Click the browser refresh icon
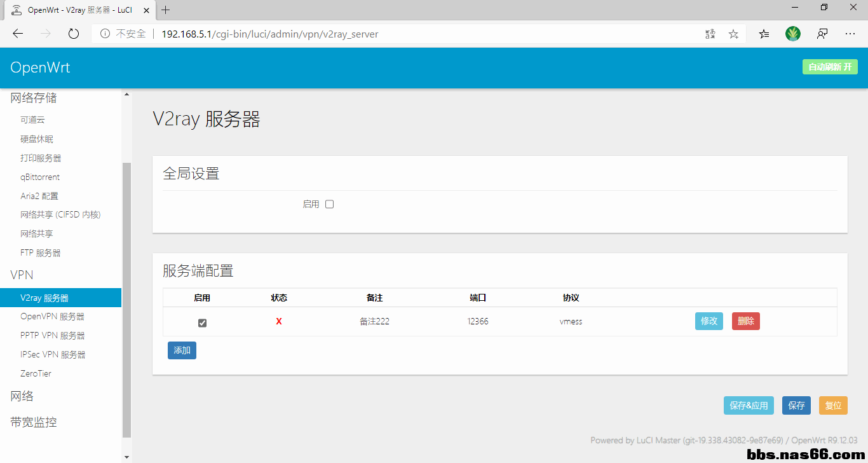The height and width of the screenshot is (463, 868). pos(74,34)
